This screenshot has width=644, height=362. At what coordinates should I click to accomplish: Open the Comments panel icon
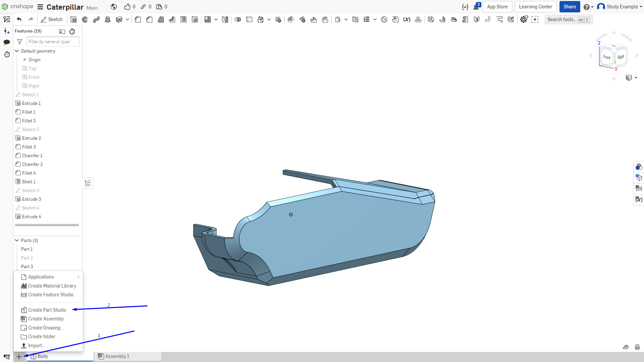pos(7,42)
